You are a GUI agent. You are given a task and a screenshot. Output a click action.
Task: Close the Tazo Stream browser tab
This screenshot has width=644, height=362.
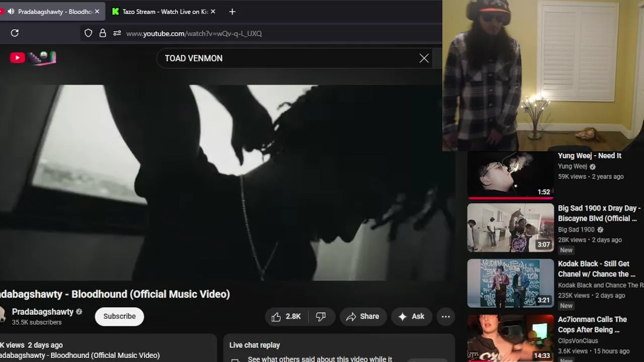pos(213,12)
